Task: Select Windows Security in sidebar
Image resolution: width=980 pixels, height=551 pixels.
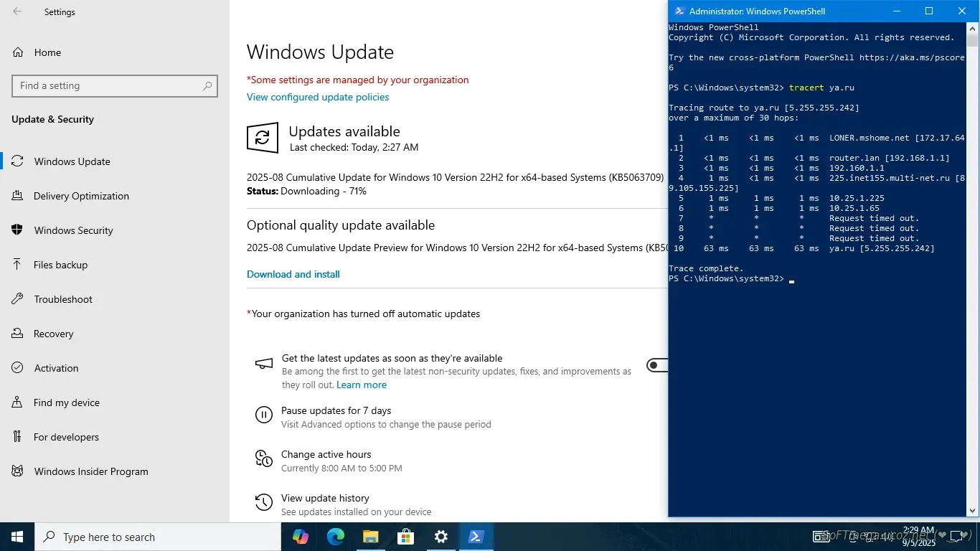Action: 73,230
